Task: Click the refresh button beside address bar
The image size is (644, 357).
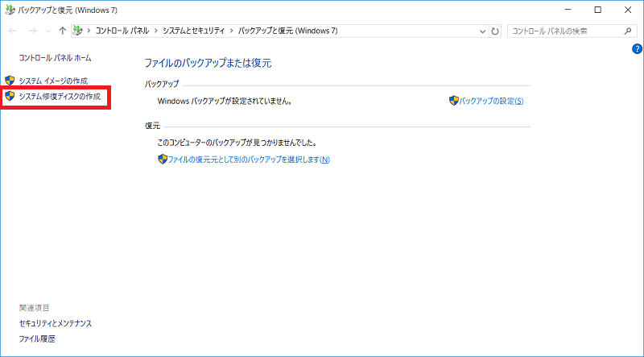Action: (x=495, y=31)
